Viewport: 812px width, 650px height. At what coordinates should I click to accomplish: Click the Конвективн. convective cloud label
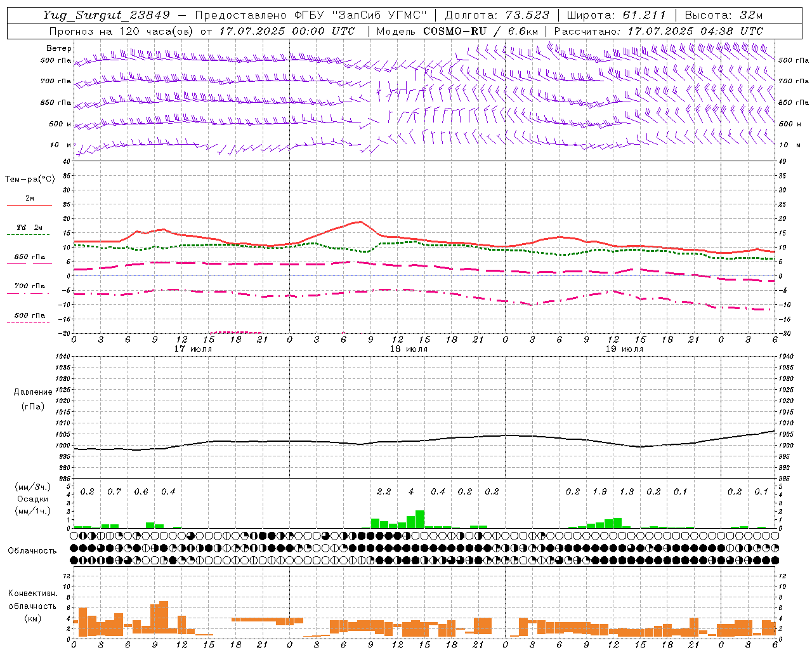point(33,594)
